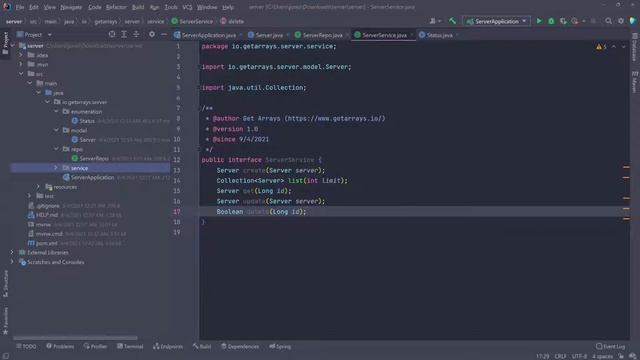Expand the .idea folder
The height and width of the screenshot is (360, 640).
point(21,55)
